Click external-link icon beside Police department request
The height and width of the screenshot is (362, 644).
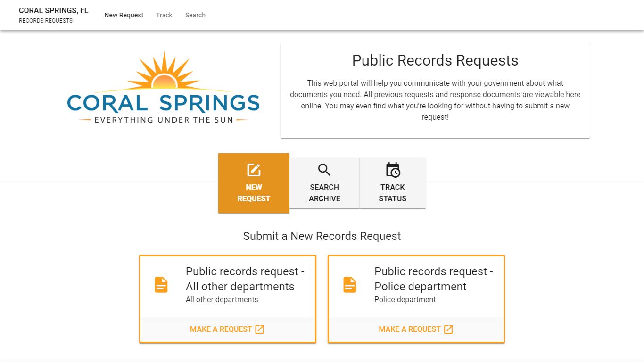tap(448, 329)
